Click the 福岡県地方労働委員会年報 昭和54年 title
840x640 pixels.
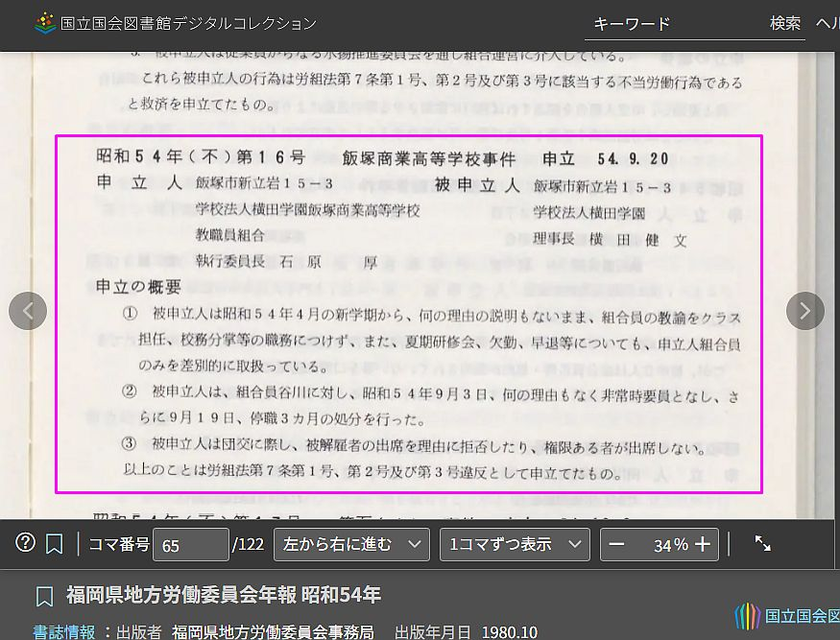[x=224, y=595]
